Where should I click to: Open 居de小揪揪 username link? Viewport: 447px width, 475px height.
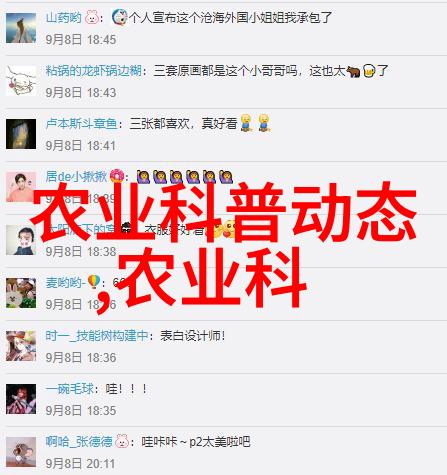(x=76, y=177)
